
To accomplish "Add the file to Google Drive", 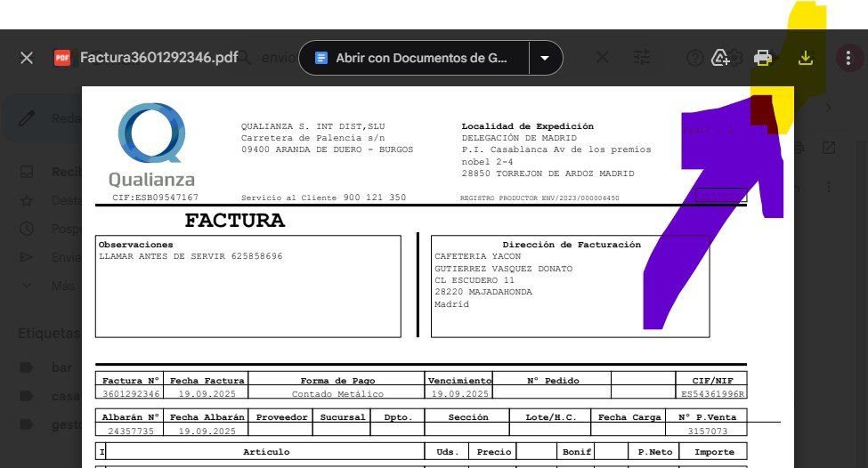I will [x=721, y=59].
